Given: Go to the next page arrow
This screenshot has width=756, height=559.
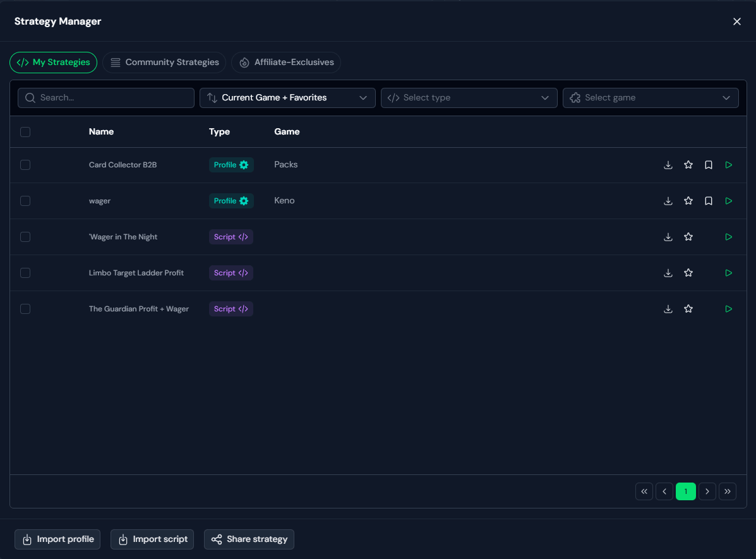Looking at the screenshot, I should [x=707, y=491].
